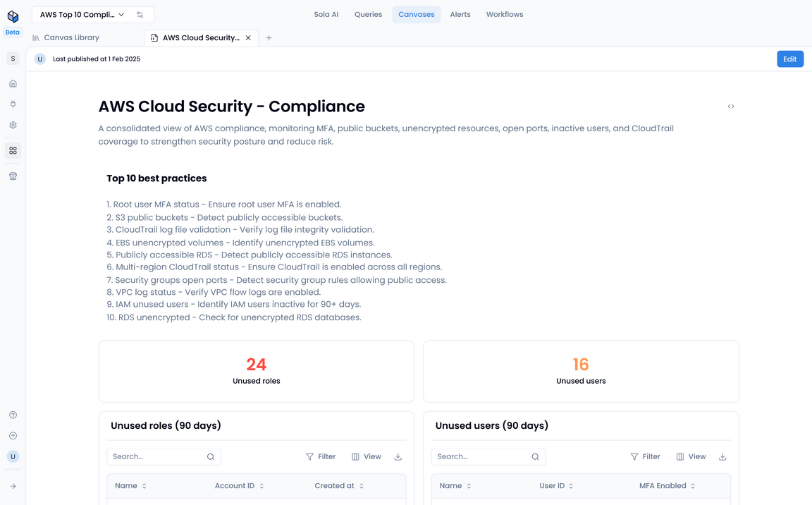Sort Unused users by Name column
The width and height of the screenshot is (812, 505).
click(x=455, y=485)
